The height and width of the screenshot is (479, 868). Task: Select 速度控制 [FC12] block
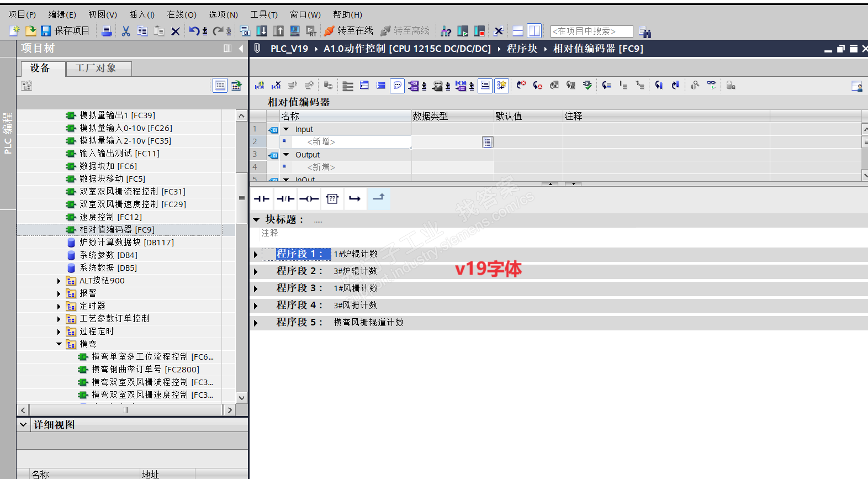click(x=110, y=217)
